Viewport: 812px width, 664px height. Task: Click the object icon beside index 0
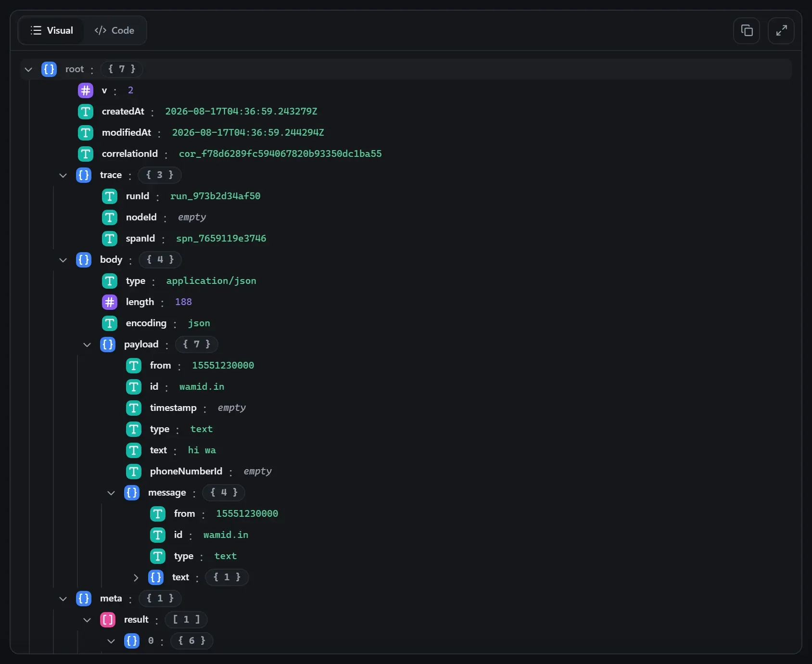[x=132, y=641]
